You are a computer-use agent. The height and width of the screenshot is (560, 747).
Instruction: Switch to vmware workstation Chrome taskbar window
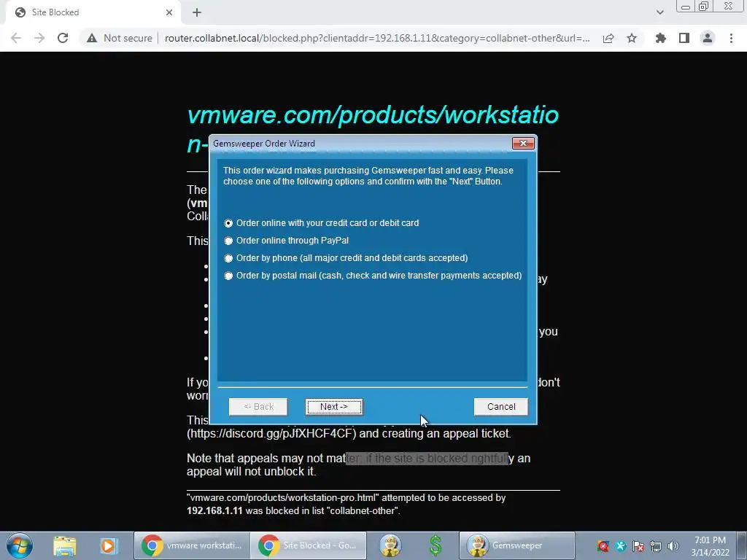(x=192, y=545)
